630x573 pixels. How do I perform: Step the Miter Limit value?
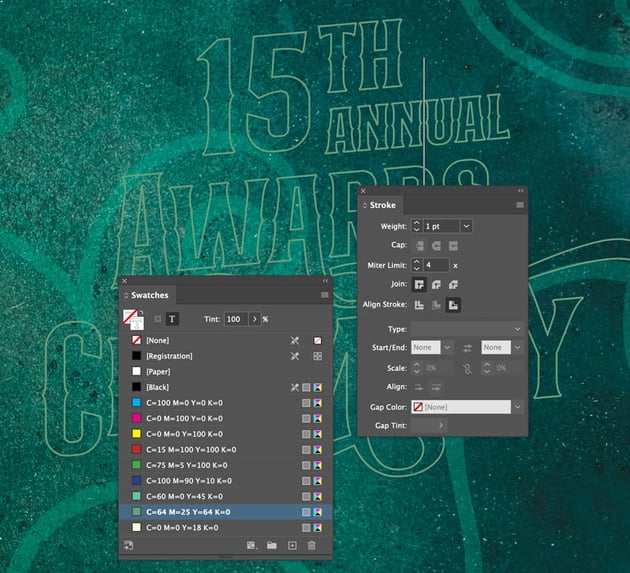click(417, 265)
